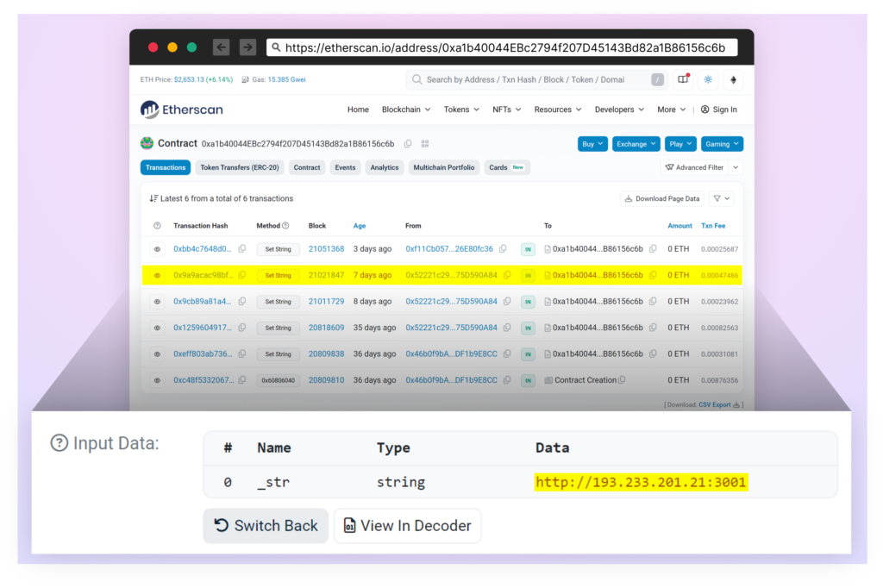Switch to the Events tab
This screenshot has height=588, width=883.
coord(345,167)
